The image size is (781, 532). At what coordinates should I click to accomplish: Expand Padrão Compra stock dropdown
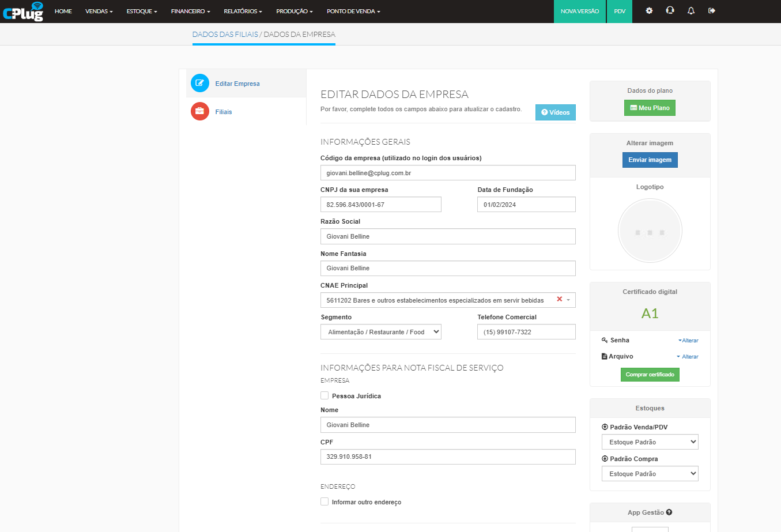(x=650, y=474)
